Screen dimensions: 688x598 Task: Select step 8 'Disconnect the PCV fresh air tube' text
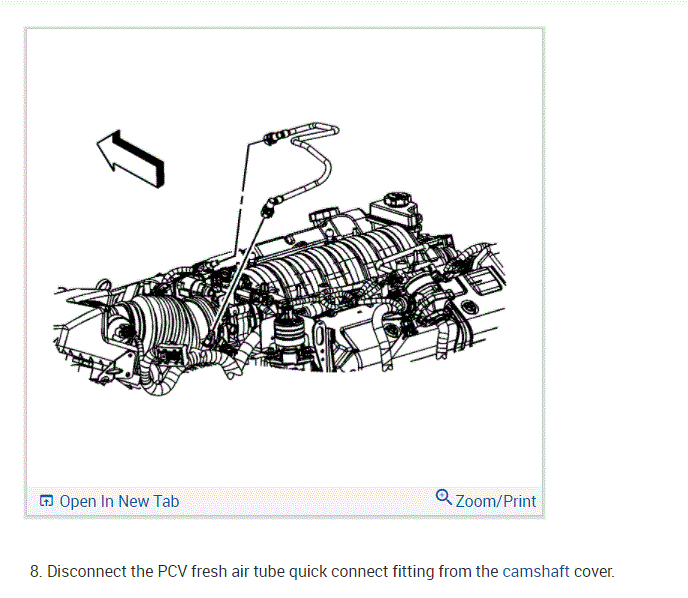coord(322,571)
